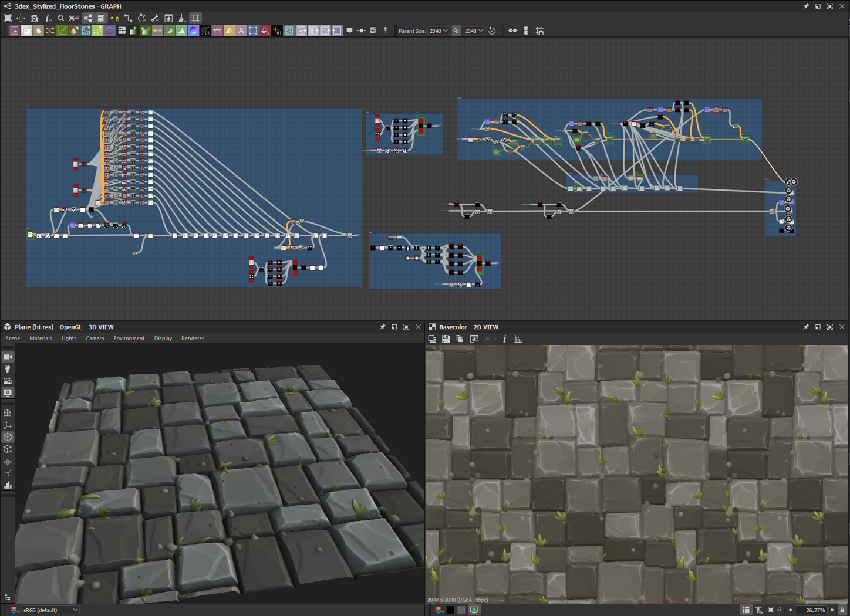Click the histogram icon in the 2D view
This screenshot has width=850, height=616.
tap(518, 339)
